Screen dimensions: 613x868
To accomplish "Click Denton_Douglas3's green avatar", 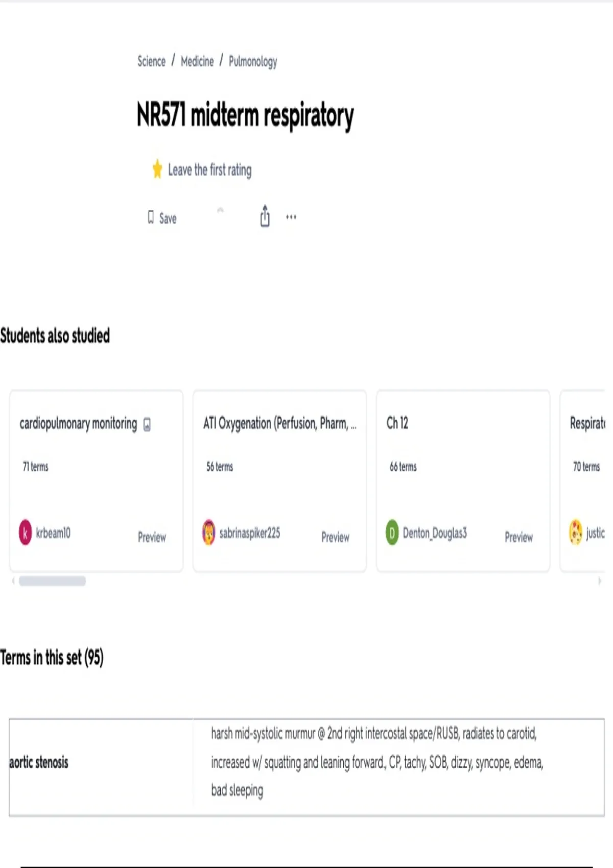I will (392, 533).
